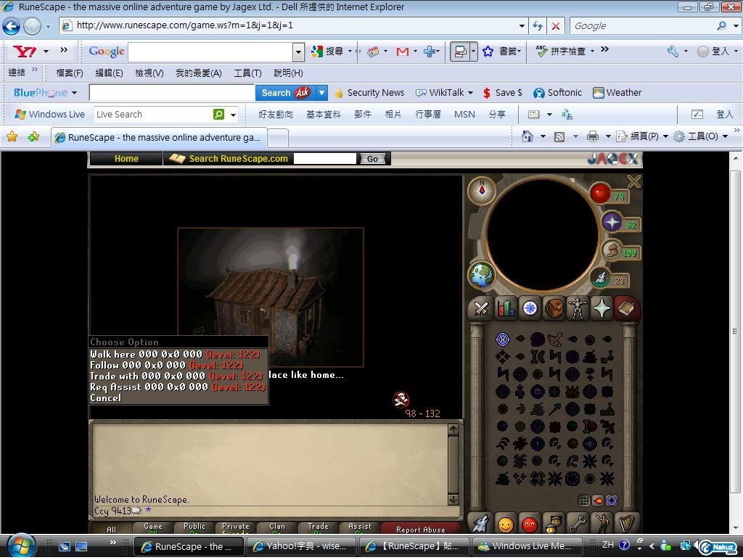
Task: Open the Worn Equipment tab
Action: tap(578, 308)
